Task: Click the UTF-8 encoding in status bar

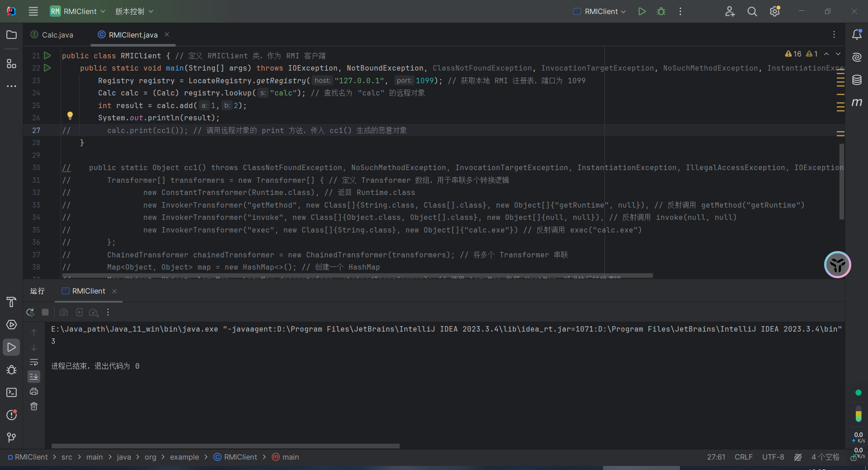Action: (x=773, y=457)
